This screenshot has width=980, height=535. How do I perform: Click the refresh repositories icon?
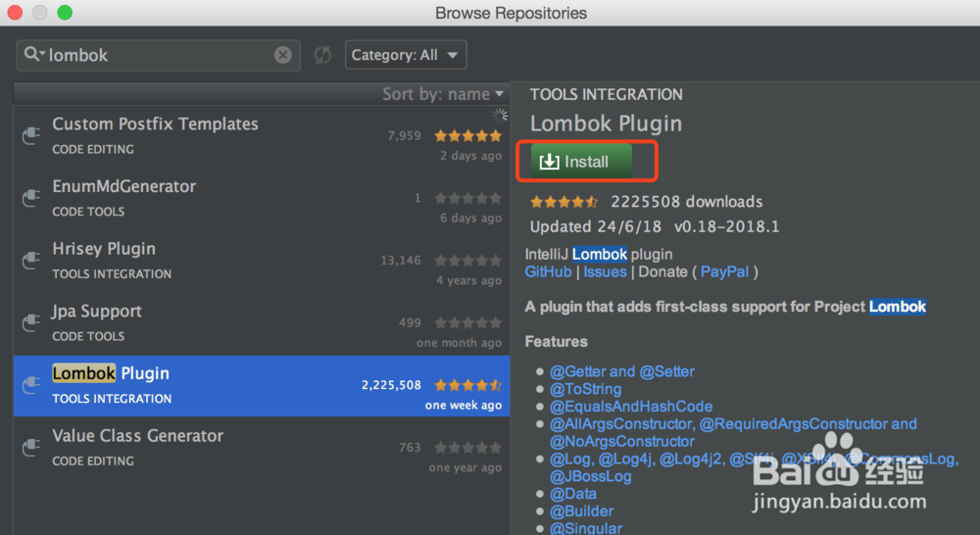click(x=322, y=55)
